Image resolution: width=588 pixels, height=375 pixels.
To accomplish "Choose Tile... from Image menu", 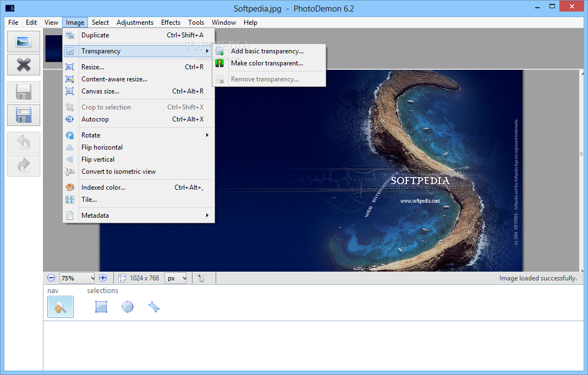I will coord(139,200).
